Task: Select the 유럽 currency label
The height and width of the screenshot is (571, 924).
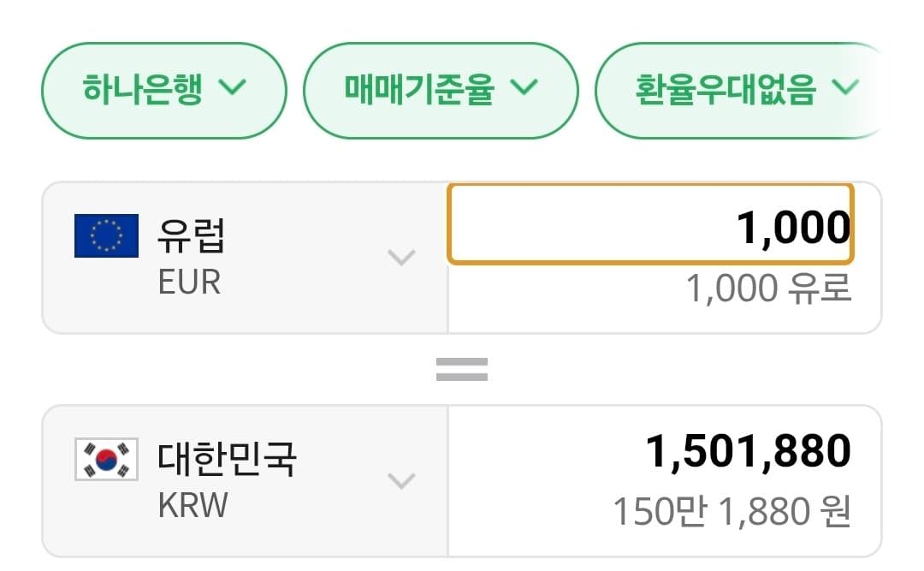Action: tap(191, 235)
